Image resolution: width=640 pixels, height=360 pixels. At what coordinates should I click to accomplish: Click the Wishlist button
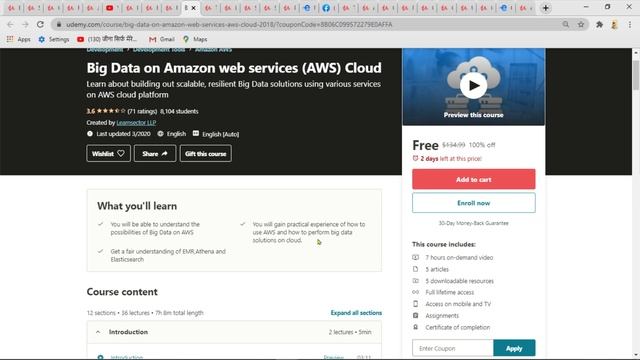point(109,153)
